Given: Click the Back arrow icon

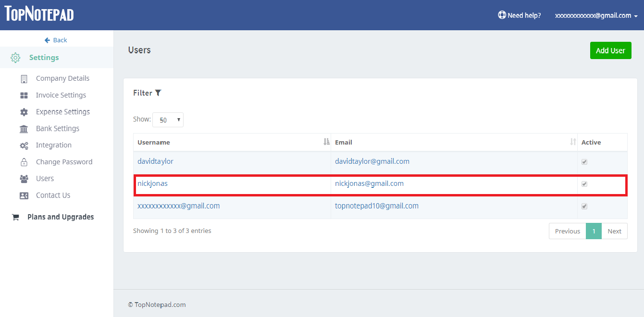Looking at the screenshot, I should (47, 40).
